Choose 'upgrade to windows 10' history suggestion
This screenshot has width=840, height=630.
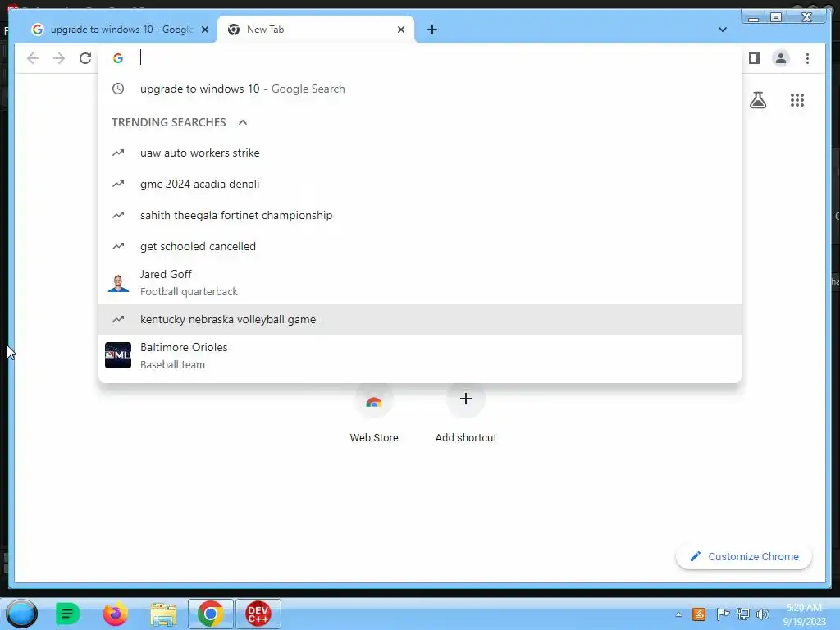pyautogui.click(x=420, y=89)
